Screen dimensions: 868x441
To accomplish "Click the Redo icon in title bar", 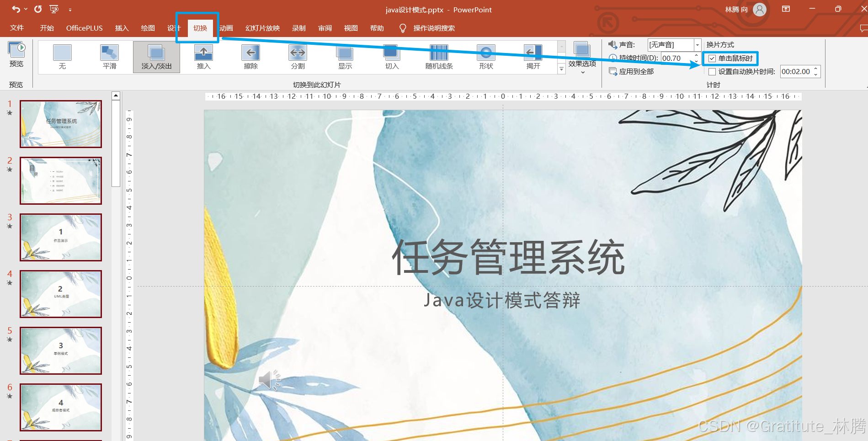I will (x=38, y=9).
